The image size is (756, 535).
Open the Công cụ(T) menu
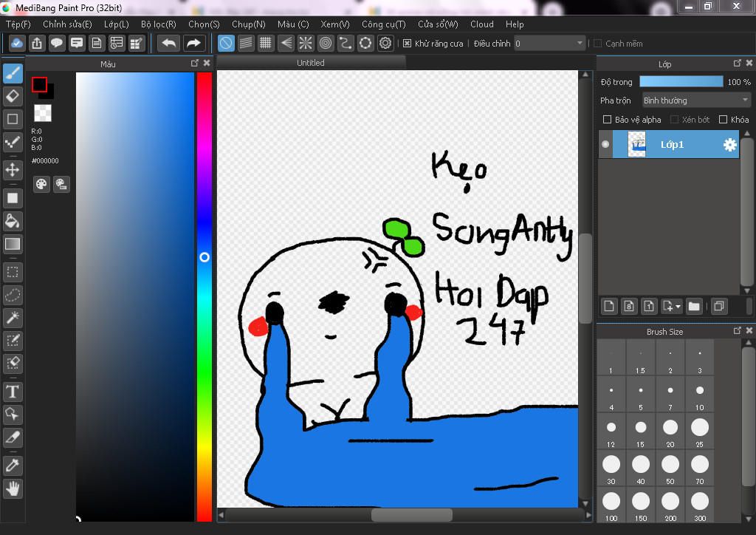383,24
